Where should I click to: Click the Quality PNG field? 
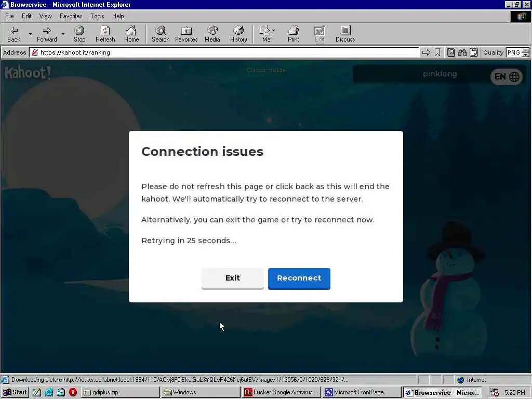pyautogui.click(x=514, y=52)
